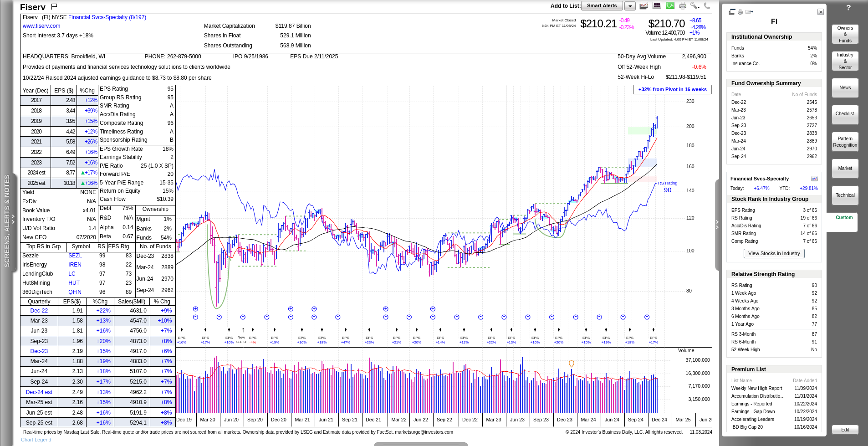The width and height of the screenshot is (868, 446).
Task: Switch to the News tab
Action: tap(845, 88)
